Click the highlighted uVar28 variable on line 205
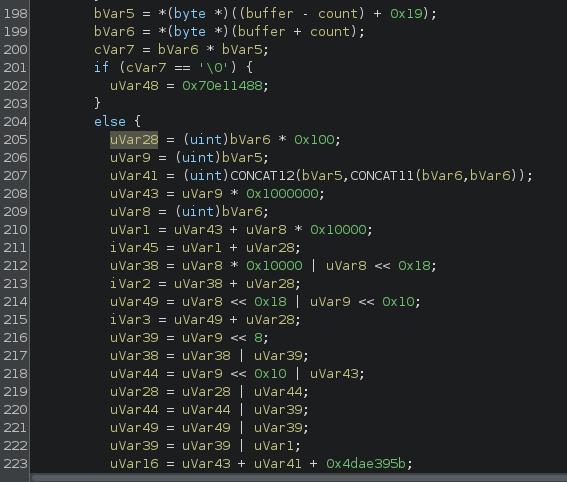Screen dimensions: 567x482 [x=134, y=140]
